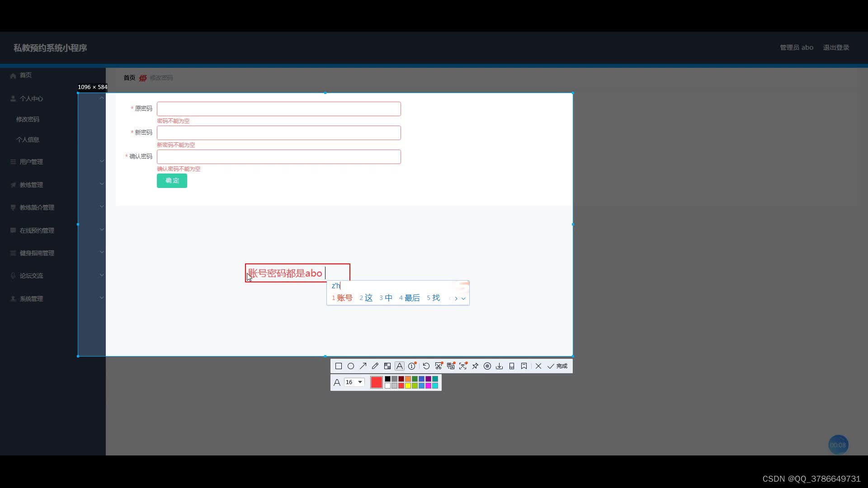Click the 私教预约系统小程序 title
Image resolution: width=868 pixels, height=488 pixels.
coord(50,48)
